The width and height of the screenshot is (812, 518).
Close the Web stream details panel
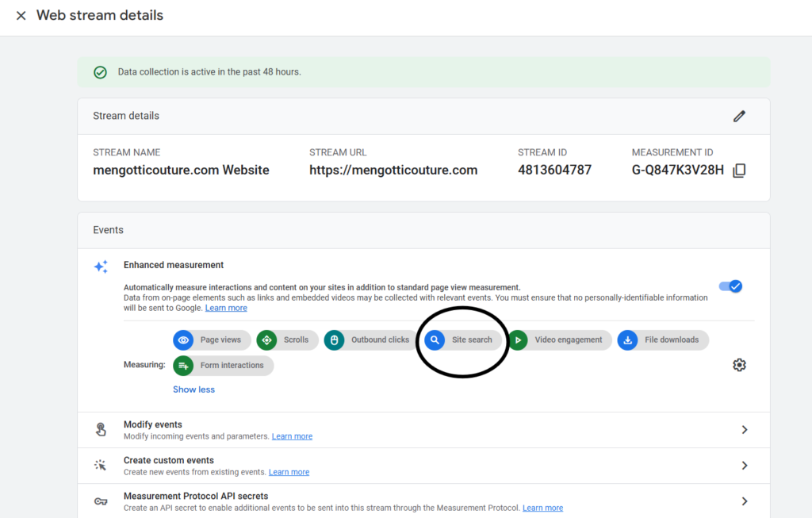click(21, 16)
